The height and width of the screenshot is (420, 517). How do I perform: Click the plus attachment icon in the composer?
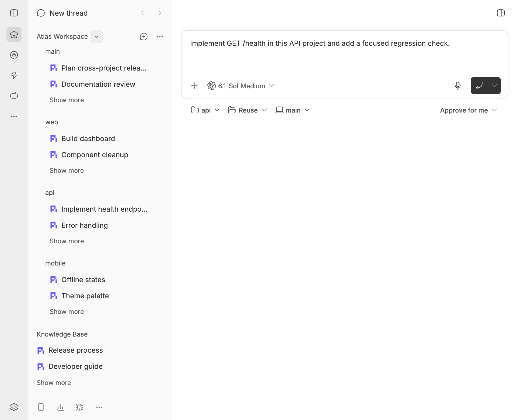(194, 86)
